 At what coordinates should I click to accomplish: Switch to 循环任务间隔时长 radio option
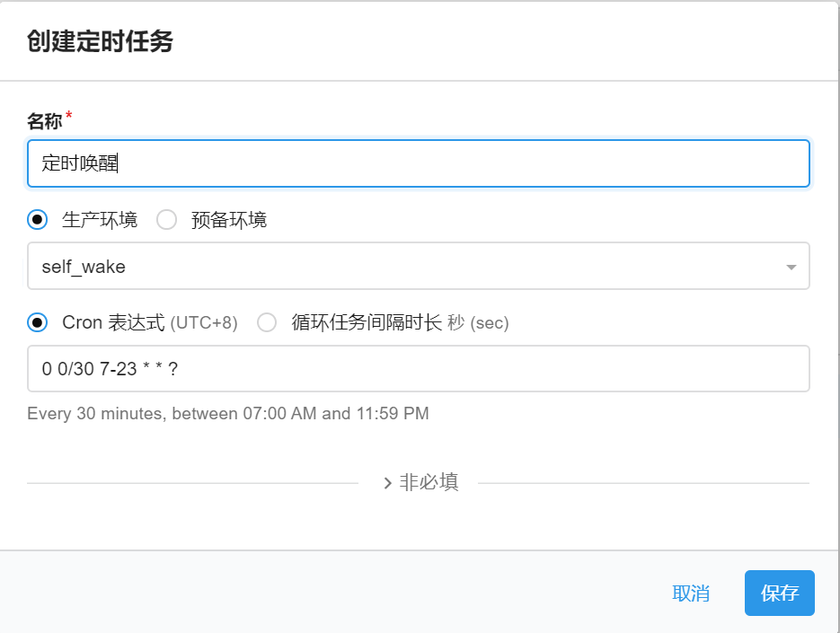[x=267, y=322]
